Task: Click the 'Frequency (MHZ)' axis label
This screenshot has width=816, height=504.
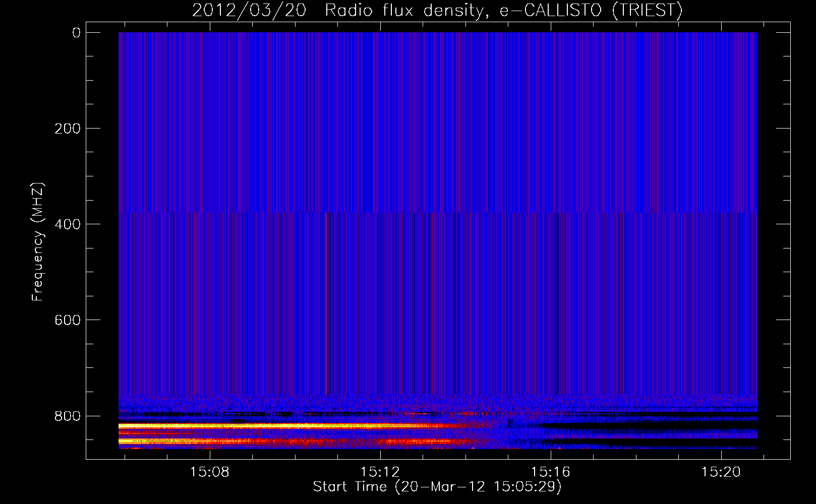Action: click(38, 242)
